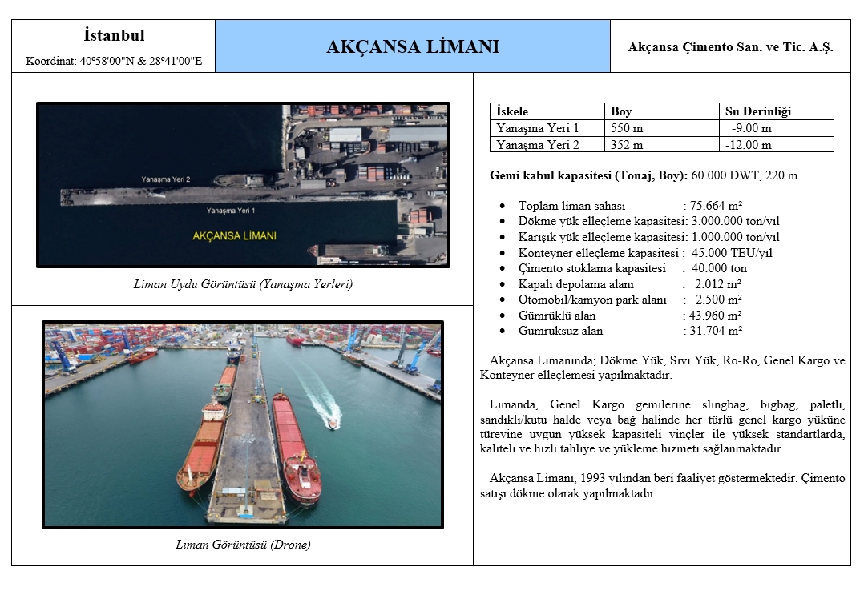Select the İstanbul heading text
This screenshot has width=868, height=591.
114,35
